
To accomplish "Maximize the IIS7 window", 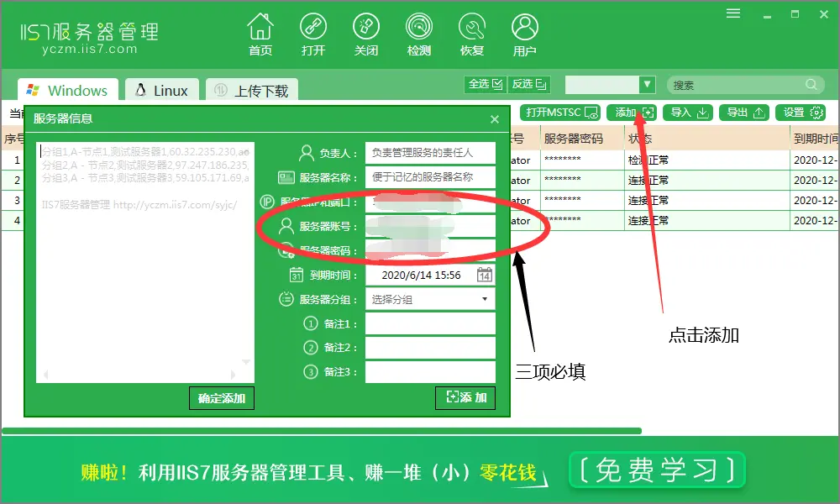I will coord(795,14).
